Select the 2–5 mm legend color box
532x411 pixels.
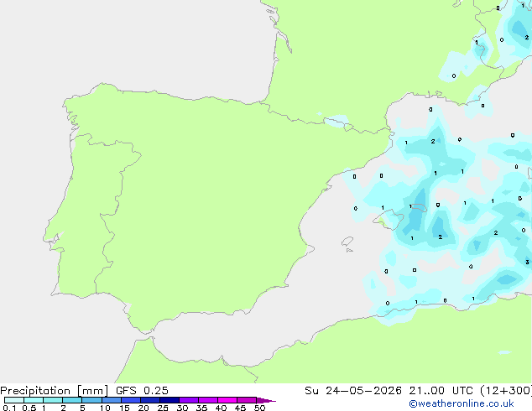click(x=72, y=400)
